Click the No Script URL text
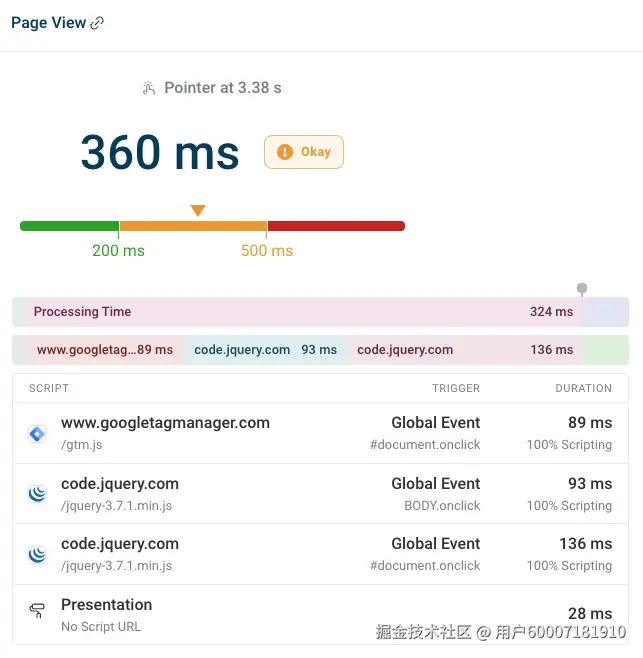The width and height of the screenshot is (643, 658). (x=101, y=627)
